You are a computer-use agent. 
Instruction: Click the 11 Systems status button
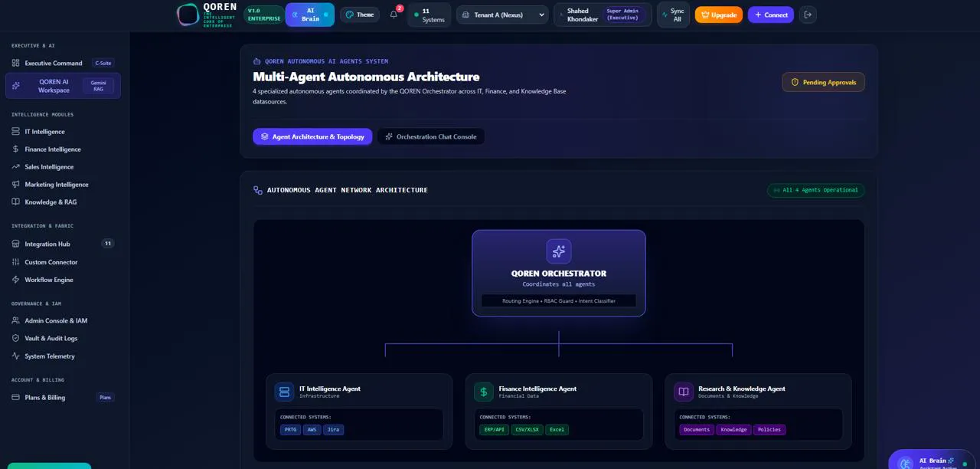coord(429,15)
